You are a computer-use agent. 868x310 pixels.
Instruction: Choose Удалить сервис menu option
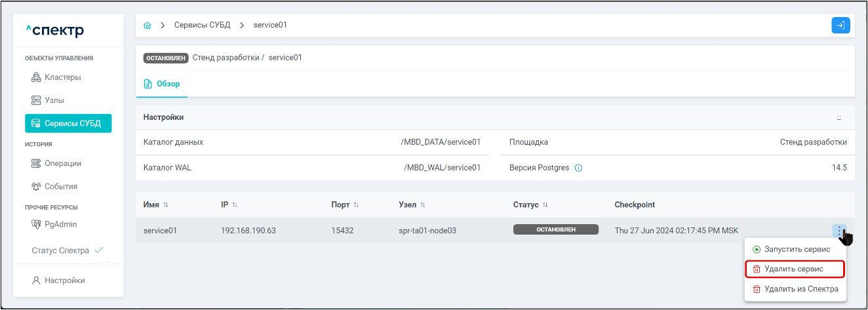[x=795, y=269]
